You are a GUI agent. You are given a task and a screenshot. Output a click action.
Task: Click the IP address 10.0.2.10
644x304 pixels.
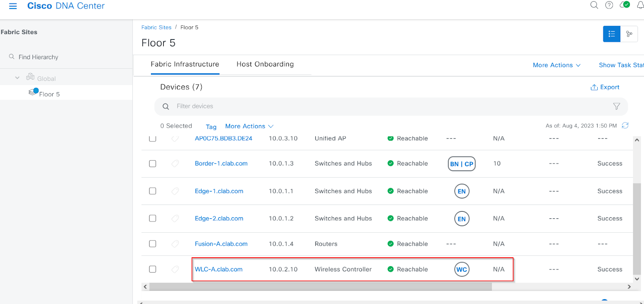[x=283, y=269]
